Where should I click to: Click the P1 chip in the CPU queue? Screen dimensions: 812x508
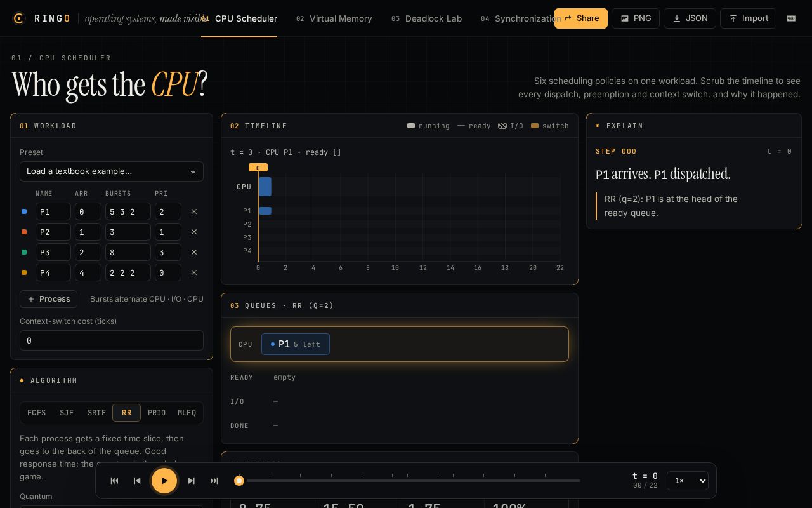(296, 344)
